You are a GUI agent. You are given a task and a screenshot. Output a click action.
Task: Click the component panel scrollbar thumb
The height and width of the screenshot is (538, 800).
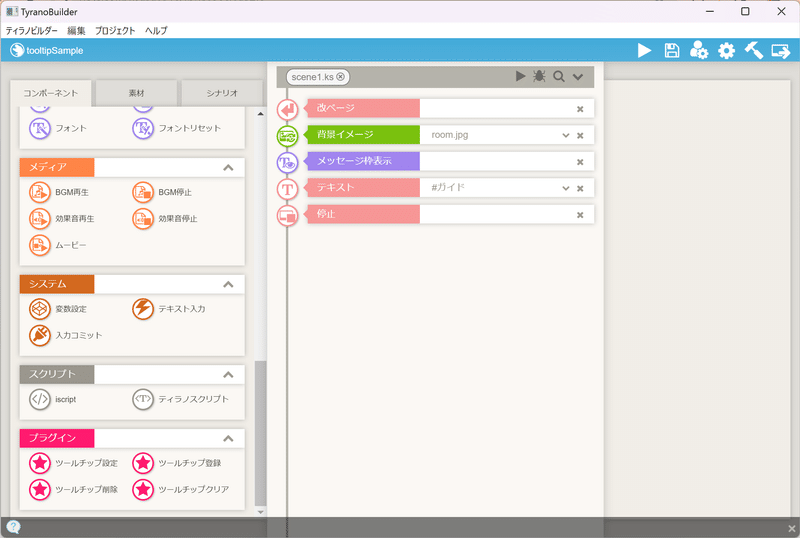(x=260, y=434)
